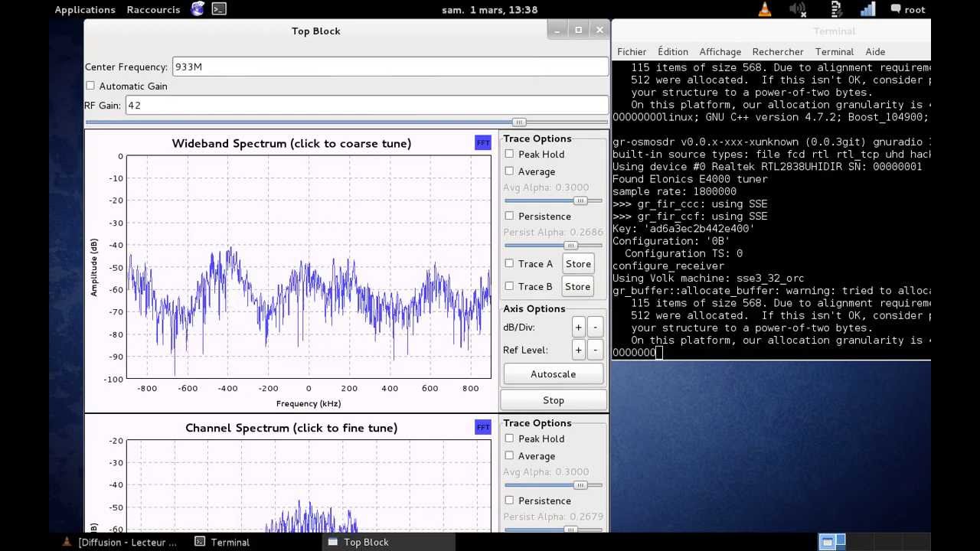The height and width of the screenshot is (551, 980).
Task: Click 'Found Elonics E4000 tuner' terminal line
Action: click(x=690, y=179)
